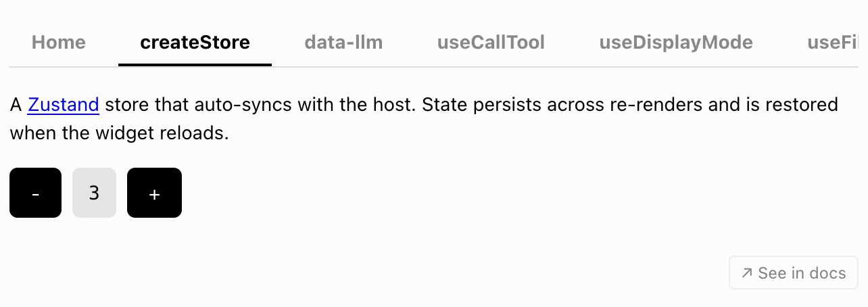
Task: Click the gray divider line under the tabs
Action: click(x=434, y=67)
